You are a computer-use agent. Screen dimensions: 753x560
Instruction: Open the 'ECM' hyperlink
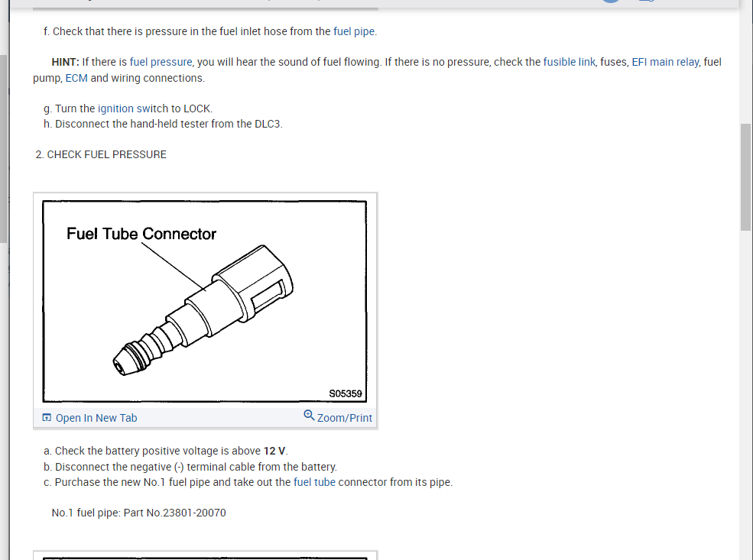point(76,78)
